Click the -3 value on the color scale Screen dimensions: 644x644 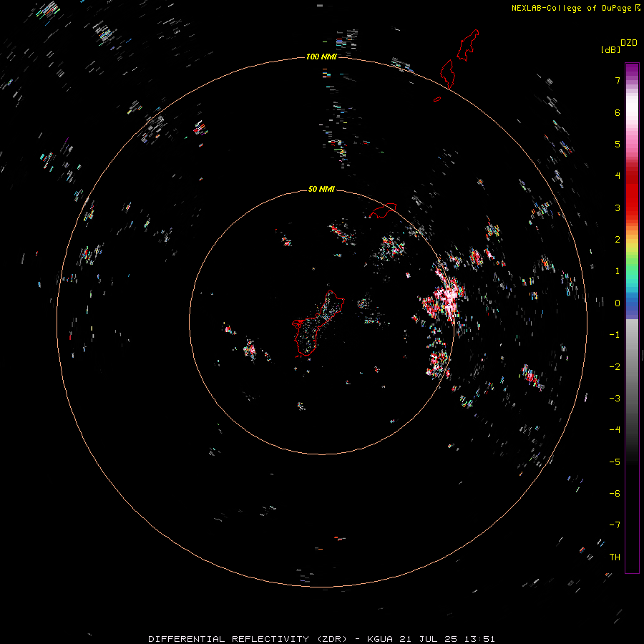(x=615, y=399)
